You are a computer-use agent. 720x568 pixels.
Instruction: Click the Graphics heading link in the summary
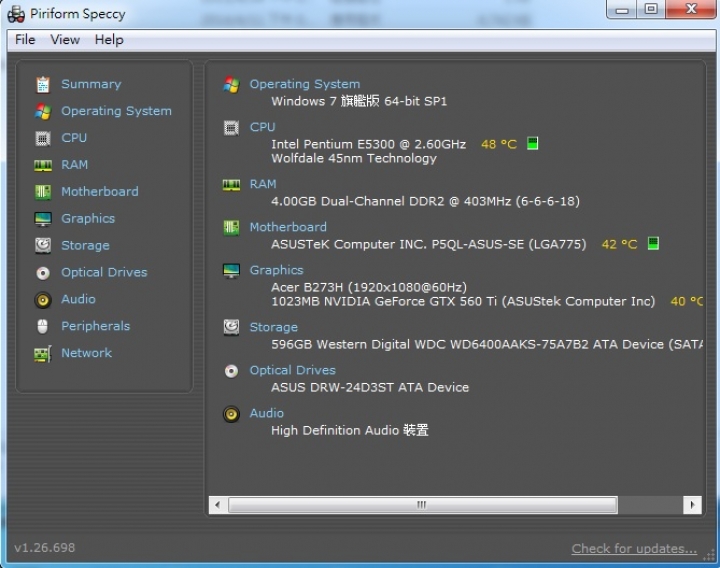[276, 270]
